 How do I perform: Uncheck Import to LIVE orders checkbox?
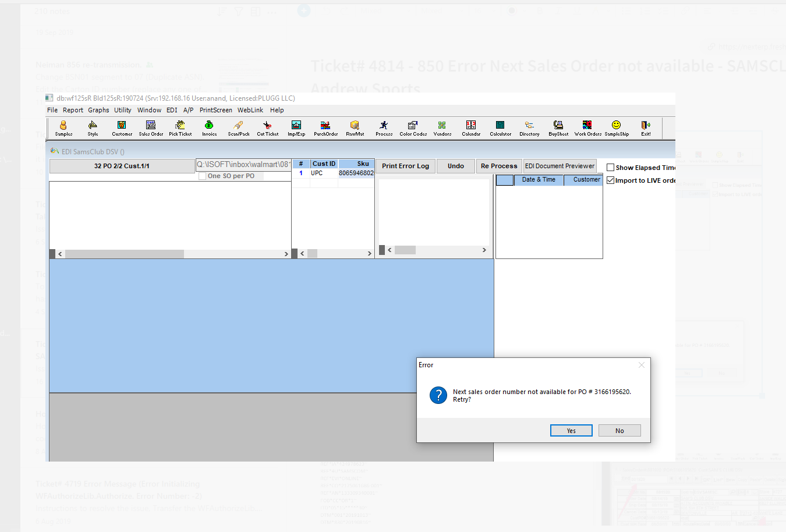[611, 180]
